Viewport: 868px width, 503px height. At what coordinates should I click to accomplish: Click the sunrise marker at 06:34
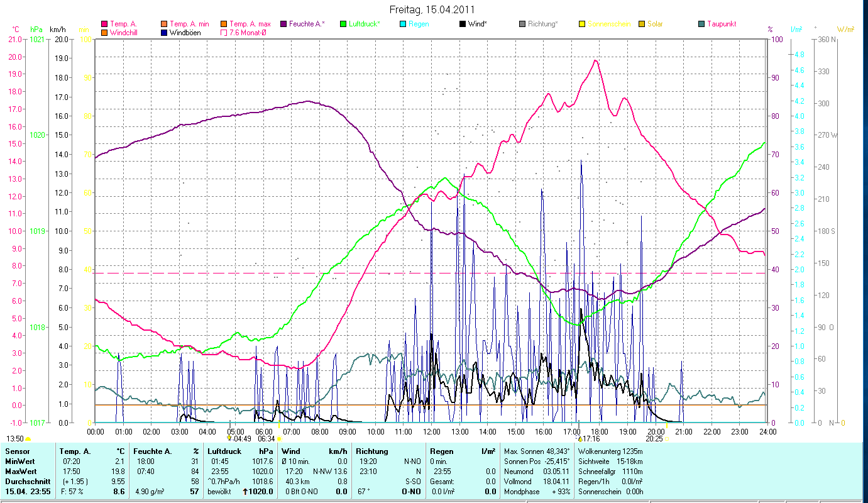(x=279, y=439)
